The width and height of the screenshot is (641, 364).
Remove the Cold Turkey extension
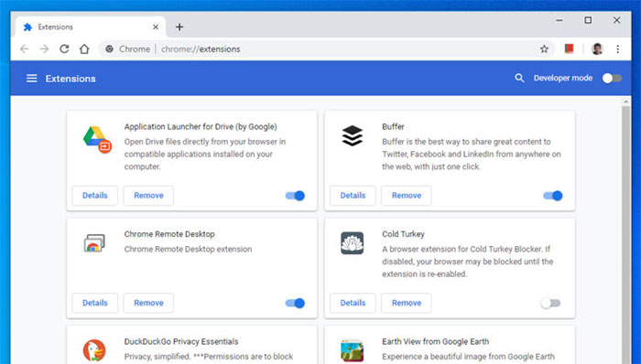pyautogui.click(x=407, y=303)
